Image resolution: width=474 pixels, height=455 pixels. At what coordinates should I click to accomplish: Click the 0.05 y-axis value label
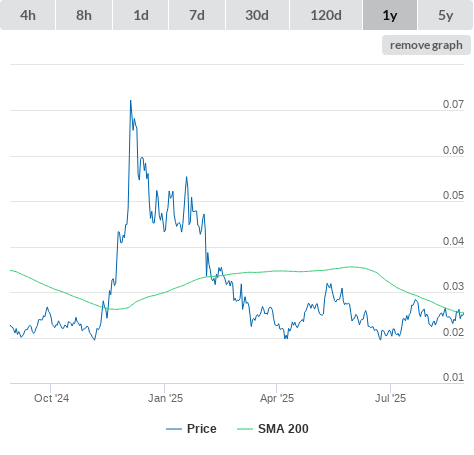(x=453, y=195)
